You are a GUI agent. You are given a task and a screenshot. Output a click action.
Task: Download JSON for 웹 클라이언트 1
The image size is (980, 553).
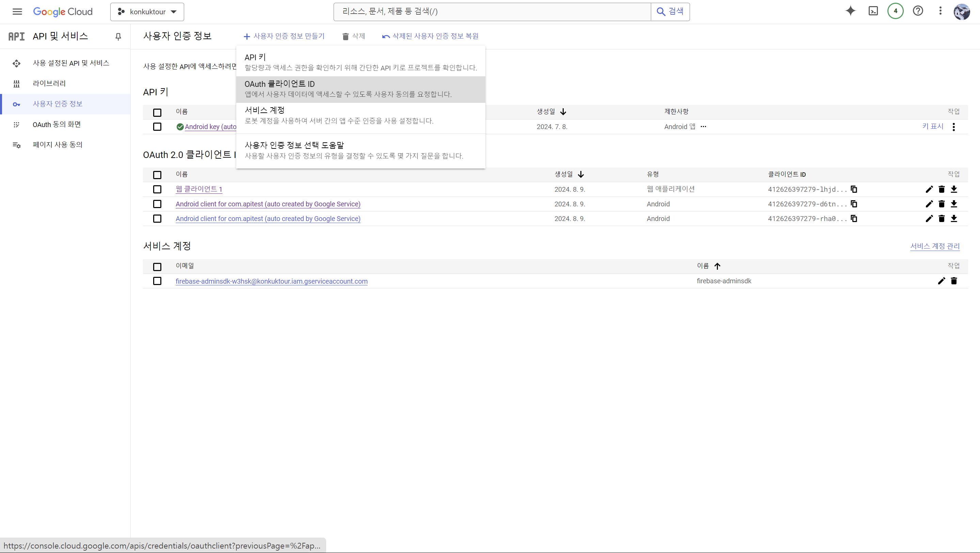(954, 189)
